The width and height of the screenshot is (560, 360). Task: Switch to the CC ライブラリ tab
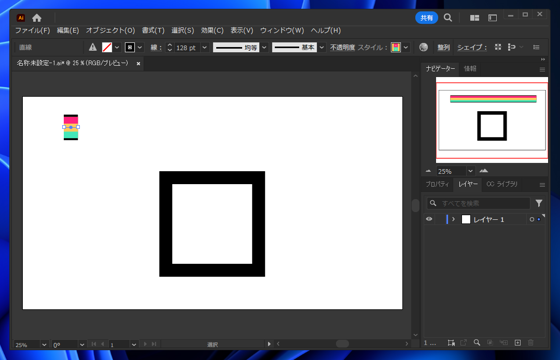pos(502,184)
